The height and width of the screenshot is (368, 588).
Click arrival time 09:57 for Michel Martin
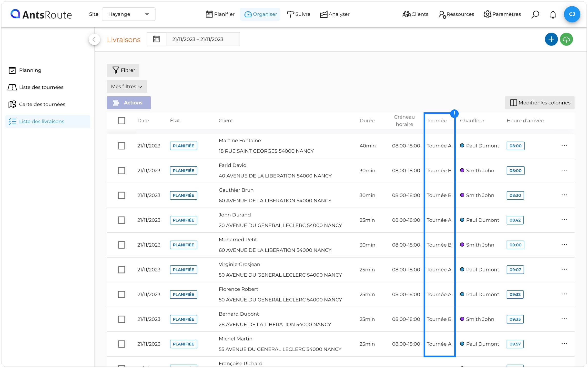515,344
